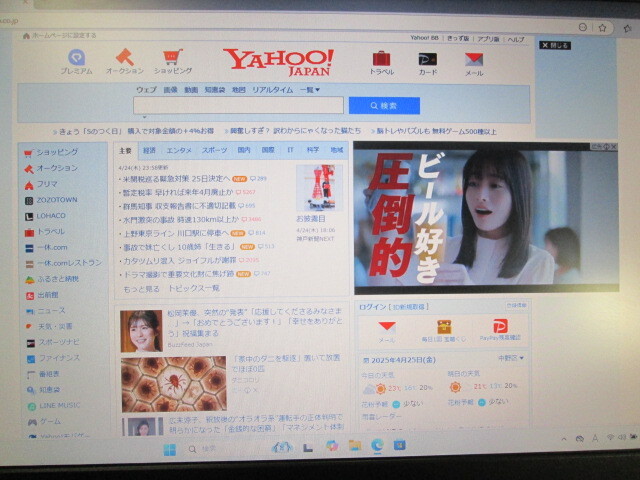This screenshot has width=640, height=480.
Task: Launch Microsoft Edge from the taskbar
Action: click(x=377, y=445)
